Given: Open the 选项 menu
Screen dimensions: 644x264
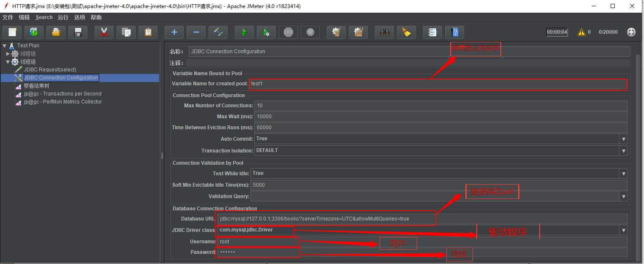Looking at the screenshot, I should 80,17.
